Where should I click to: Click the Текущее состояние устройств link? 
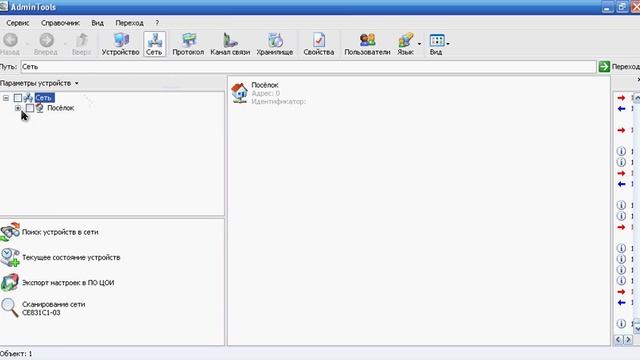[x=71, y=258]
